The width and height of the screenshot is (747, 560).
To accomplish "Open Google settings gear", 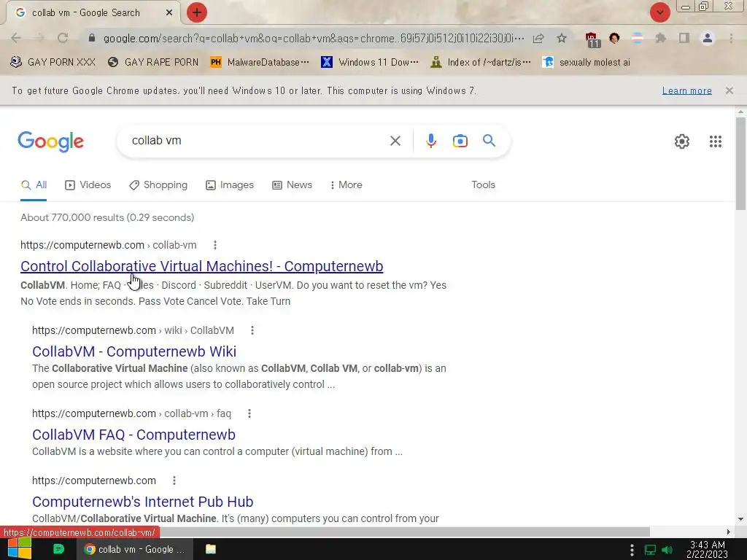I will [x=682, y=141].
